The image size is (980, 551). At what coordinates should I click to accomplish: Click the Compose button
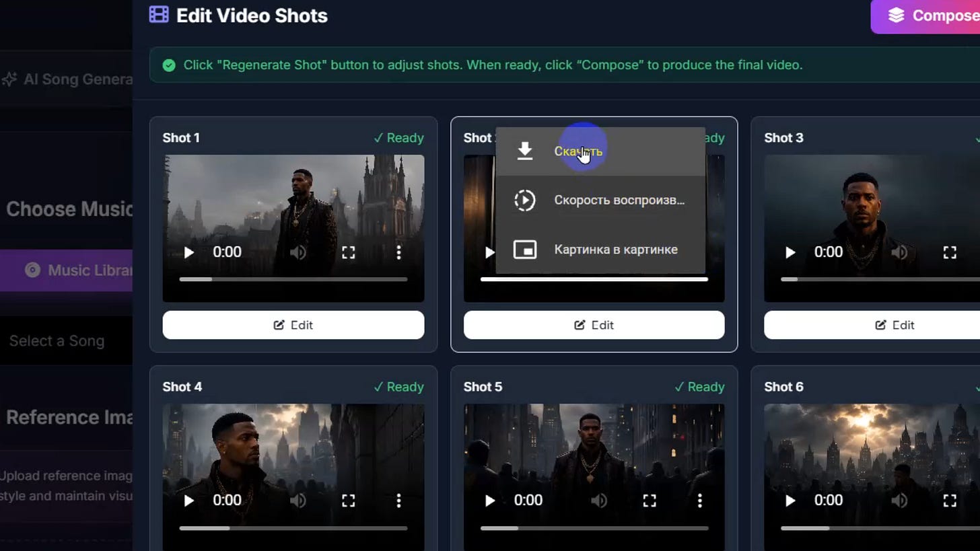pyautogui.click(x=925, y=16)
